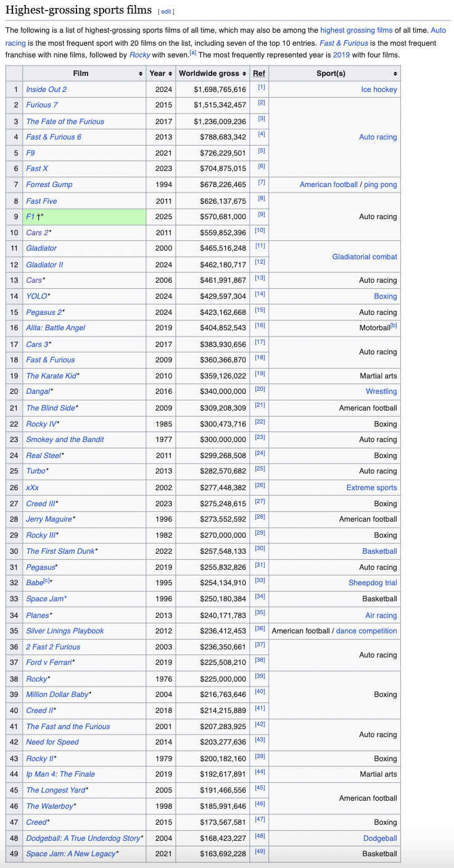Open the Dodgeball sport link

[381, 838]
